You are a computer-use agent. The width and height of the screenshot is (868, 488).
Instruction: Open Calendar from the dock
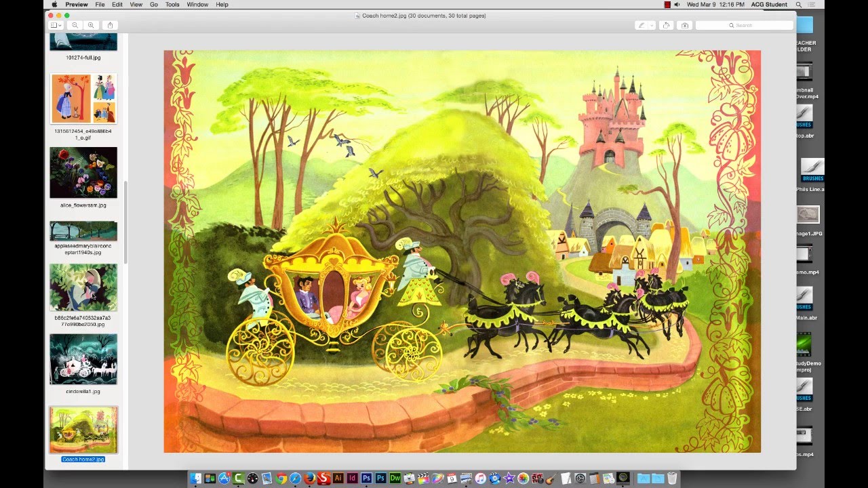pyautogui.click(x=452, y=479)
